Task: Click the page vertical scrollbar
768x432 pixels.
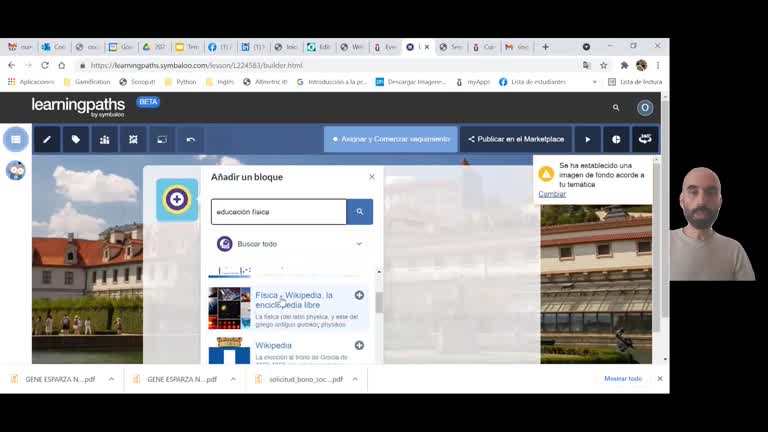Action: coord(665,211)
